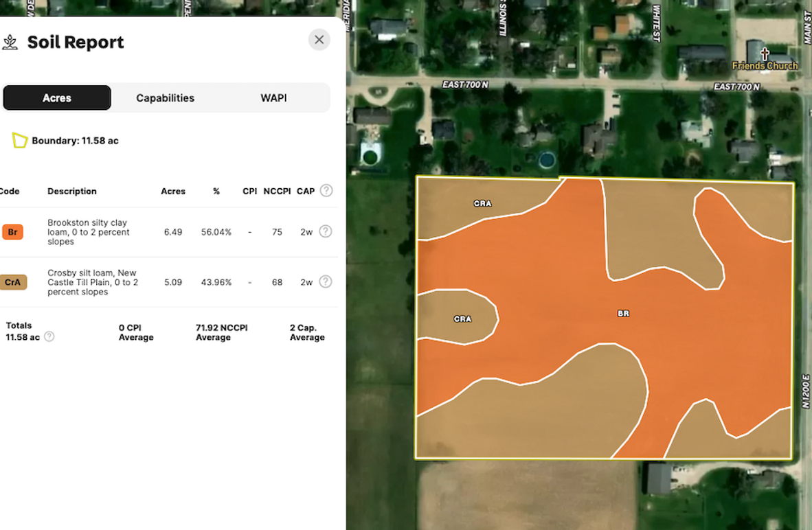This screenshot has width=812, height=530.
Task: Click the Soil Report plant icon
Action: (10, 43)
